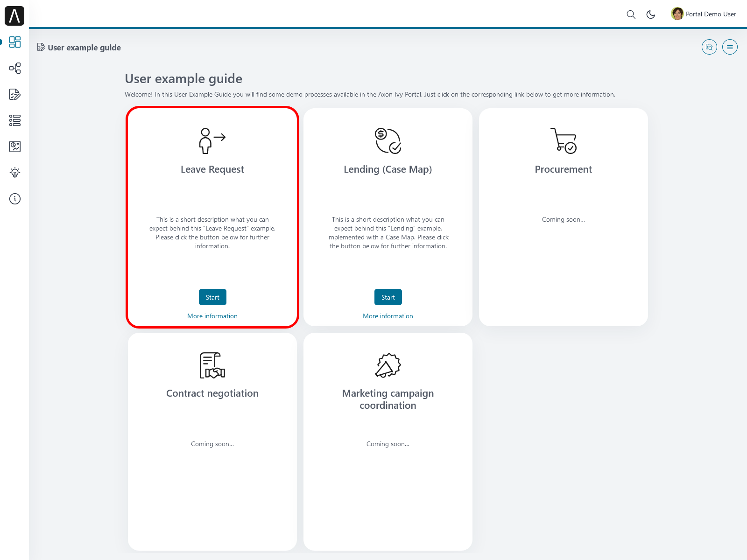The width and height of the screenshot is (747, 560).
Task: Click the folder search round button
Action: (x=709, y=47)
